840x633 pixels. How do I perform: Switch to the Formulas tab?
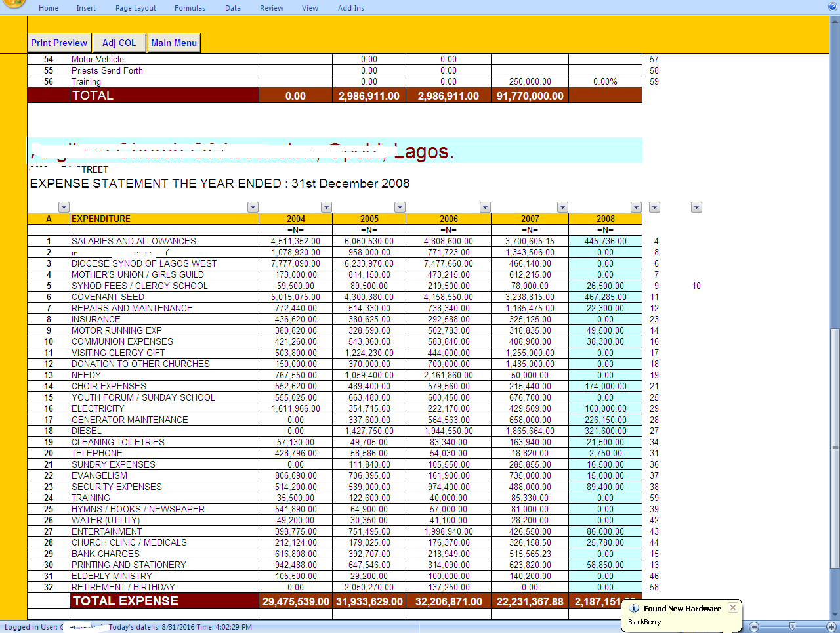190,8
